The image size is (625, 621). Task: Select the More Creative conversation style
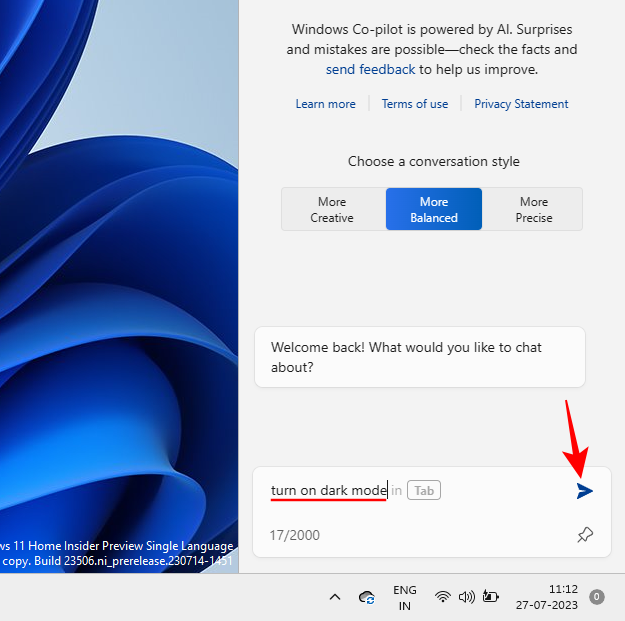[332, 209]
